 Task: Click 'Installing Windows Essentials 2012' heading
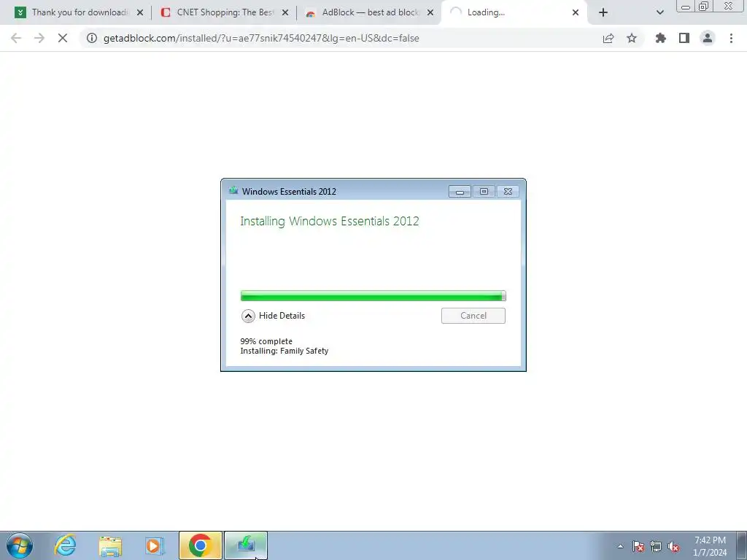(x=330, y=222)
